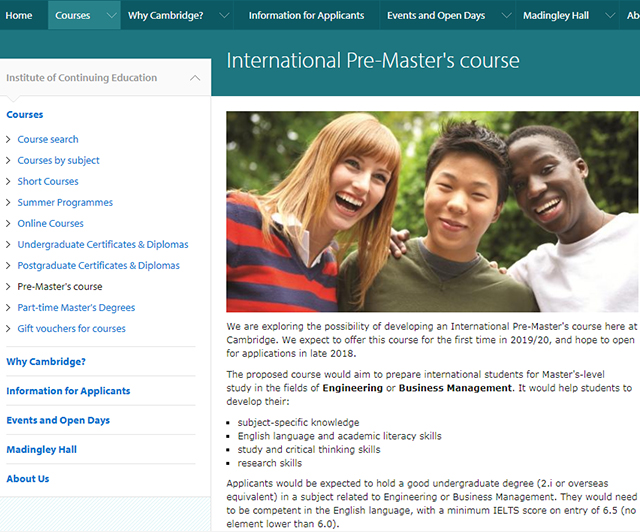Click arrow beside Short Courses
The height and width of the screenshot is (532, 640).
coord(8,181)
